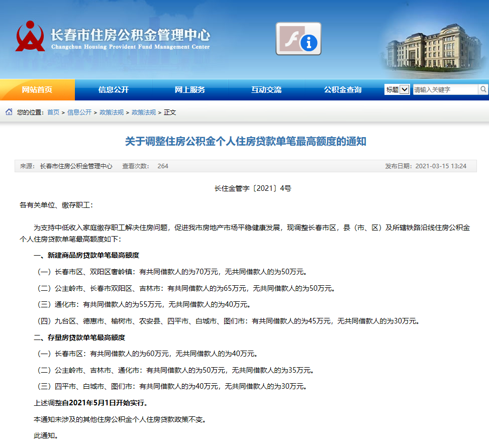Click the first 政策法规 breadcrumb link
489x448 pixels.
coord(111,113)
